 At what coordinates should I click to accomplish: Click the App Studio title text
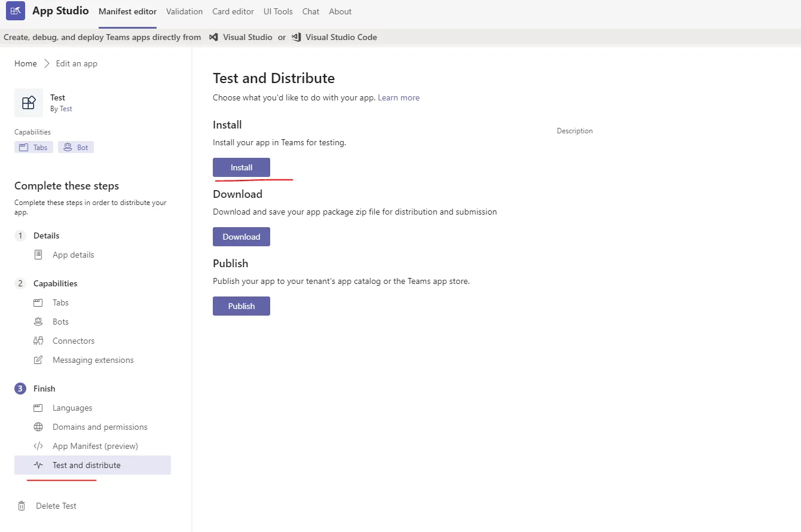[60, 11]
